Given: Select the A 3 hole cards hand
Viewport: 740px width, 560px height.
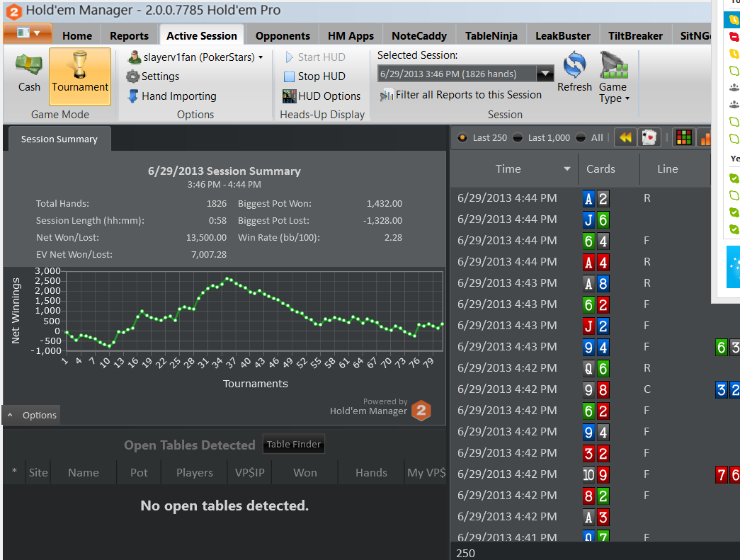Looking at the screenshot, I should 596,517.
